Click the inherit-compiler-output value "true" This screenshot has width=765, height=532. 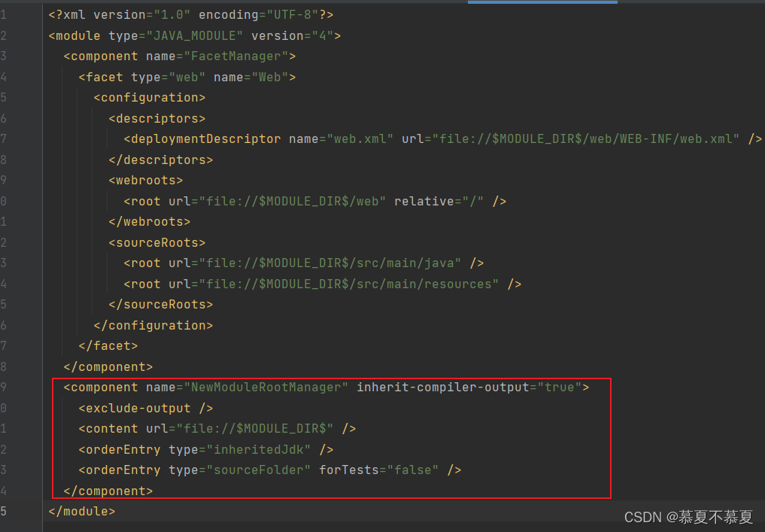(559, 388)
